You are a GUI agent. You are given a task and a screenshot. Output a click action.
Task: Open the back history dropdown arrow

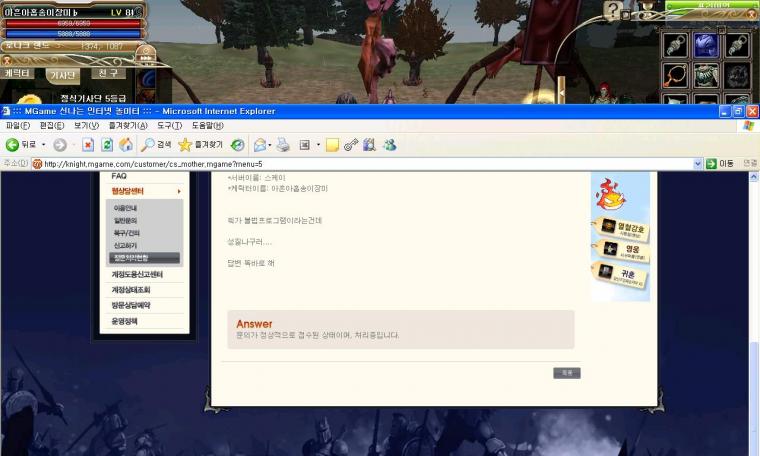tap(44, 144)
